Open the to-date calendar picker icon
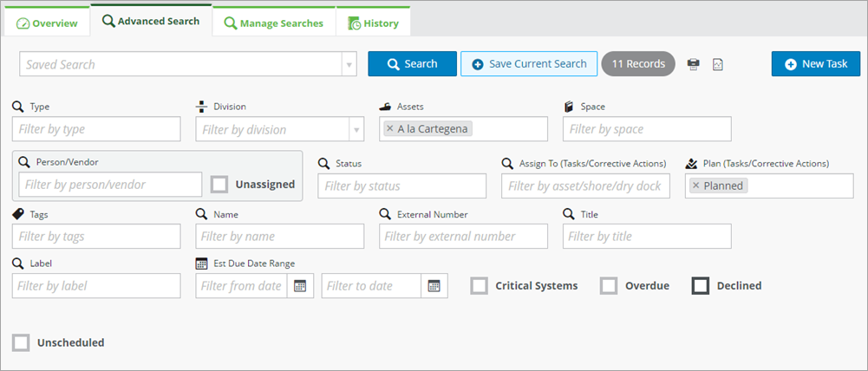 point(434,286)
